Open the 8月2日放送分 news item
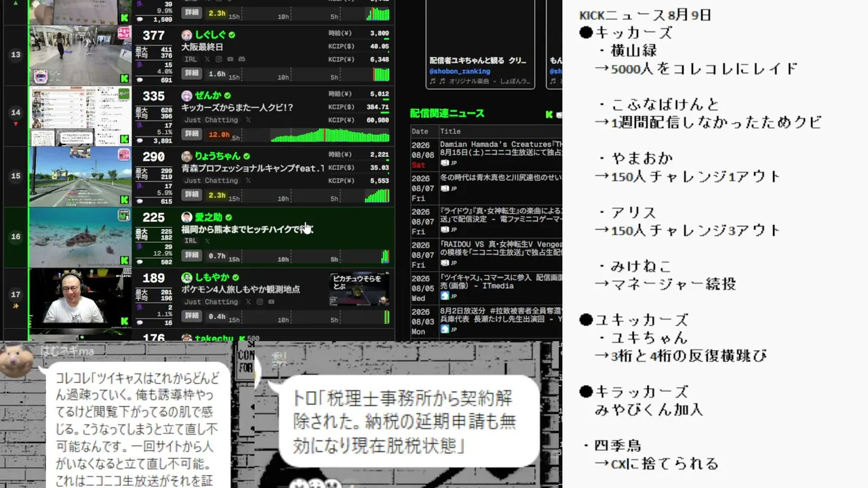This screenshot has width=868, height=488. click(500, 314)
